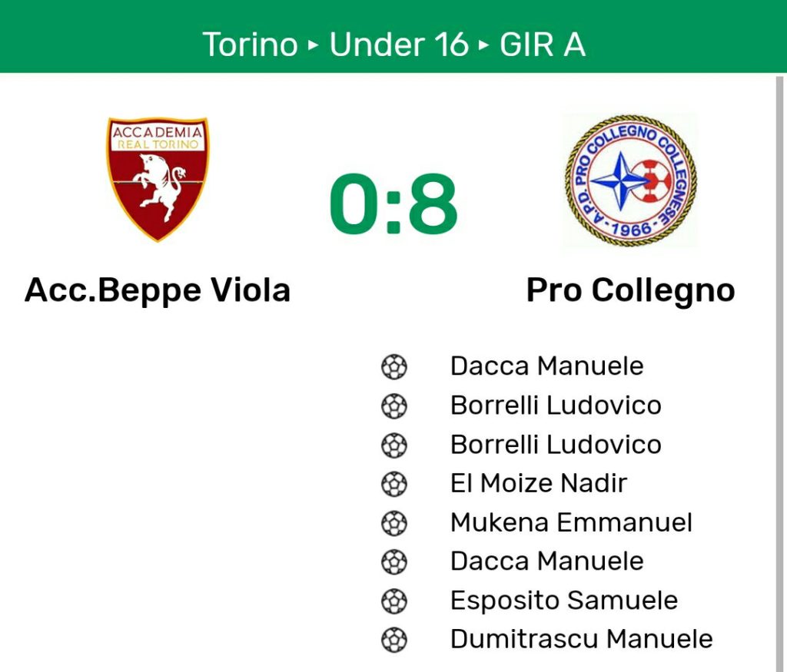Click the Pro Collegno circular club logo
The image size is (787, 672).
point(630,180)
